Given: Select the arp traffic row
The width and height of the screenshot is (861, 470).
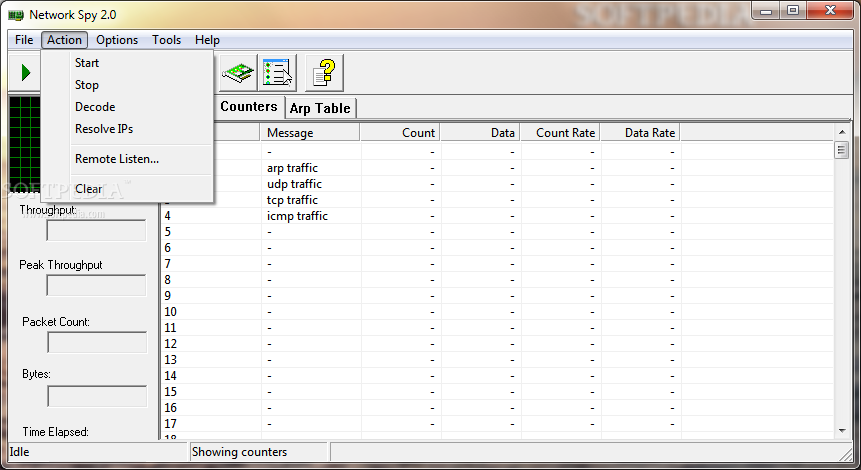Looking at the screenshot, I should 497,168.
